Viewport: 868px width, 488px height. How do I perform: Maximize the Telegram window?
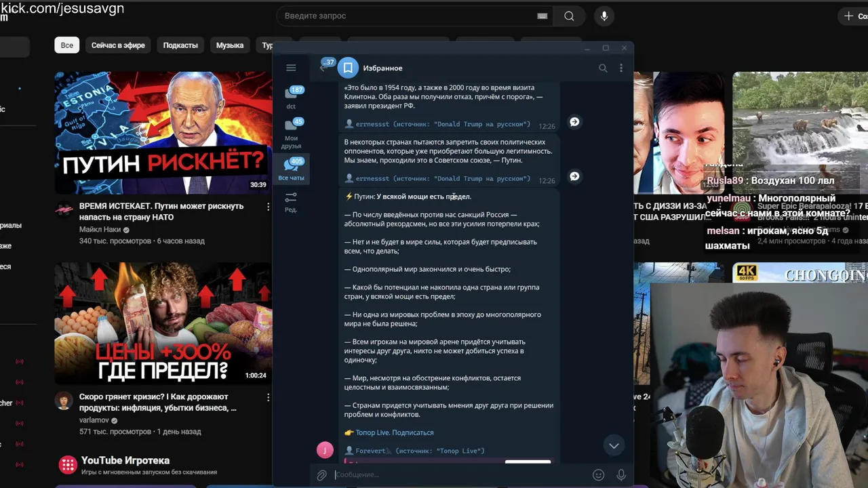606,48
